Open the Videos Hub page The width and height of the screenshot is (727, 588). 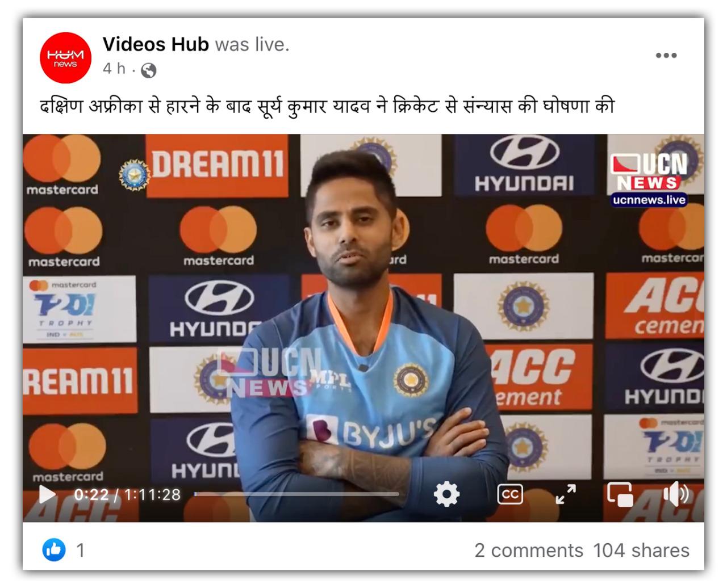pos(156,44)
